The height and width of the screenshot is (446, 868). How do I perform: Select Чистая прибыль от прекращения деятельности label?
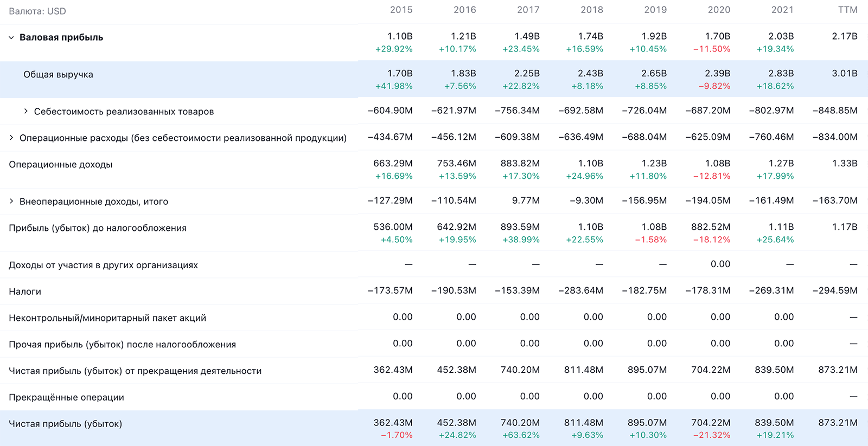[135, 371]
